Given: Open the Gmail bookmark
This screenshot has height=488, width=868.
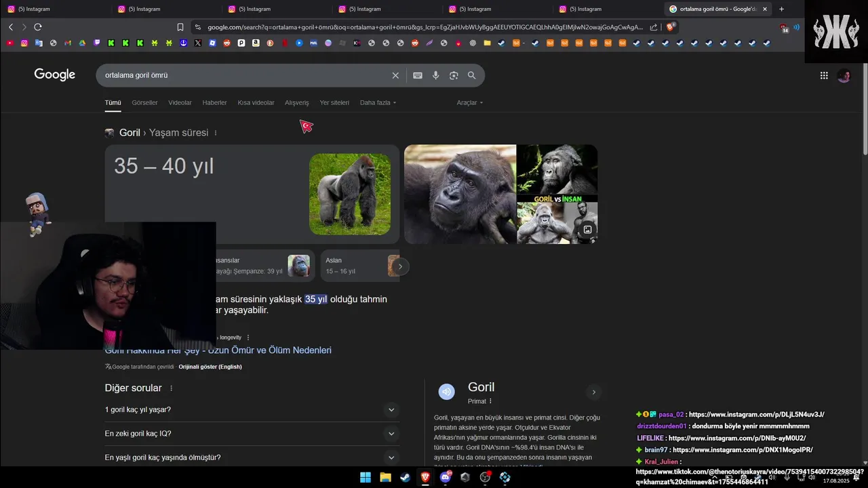Looking at the screenshot, I should click(68, 43).
